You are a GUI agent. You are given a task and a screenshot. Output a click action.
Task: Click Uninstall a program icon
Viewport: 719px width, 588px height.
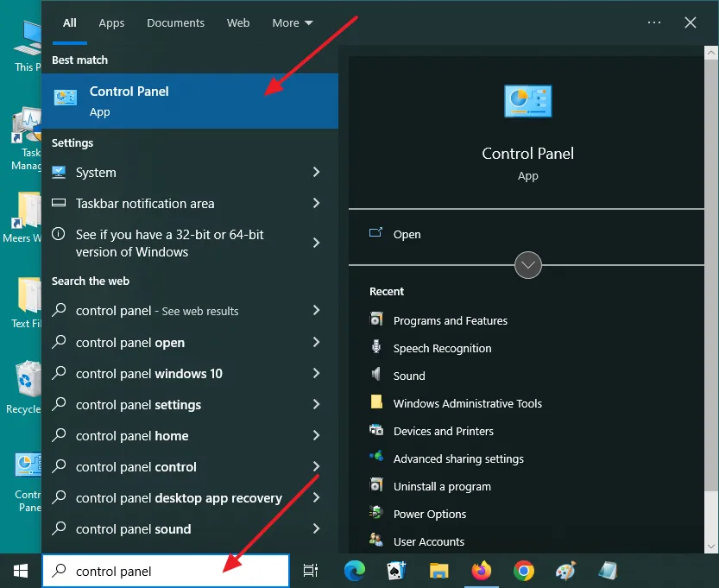pyautogui.click(x=376, y=484)
